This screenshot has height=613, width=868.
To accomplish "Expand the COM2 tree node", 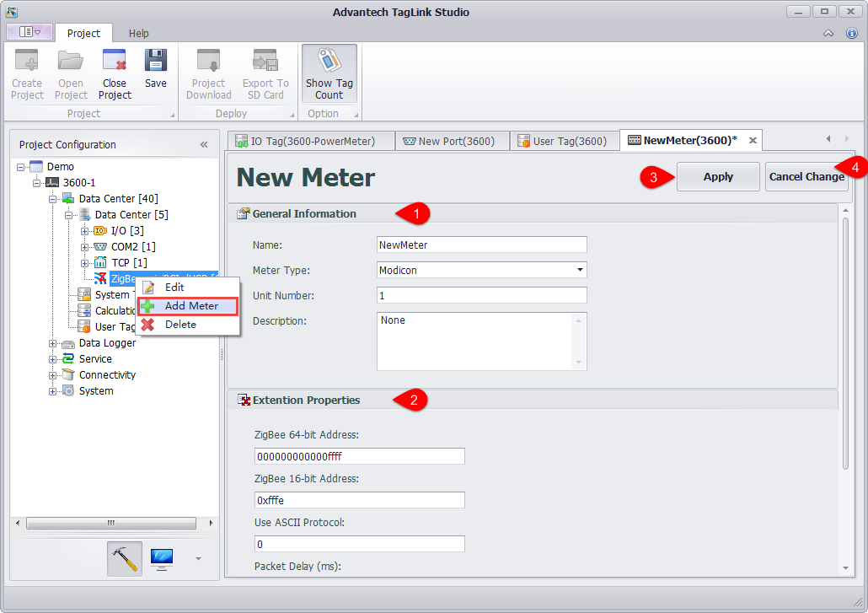I will point(85,247).
